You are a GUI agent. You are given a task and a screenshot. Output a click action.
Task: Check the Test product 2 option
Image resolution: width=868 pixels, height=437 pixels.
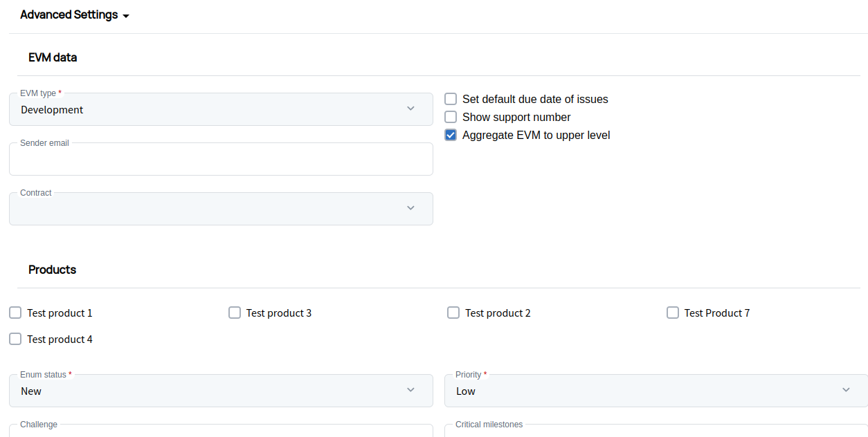[x=453, y=313]
